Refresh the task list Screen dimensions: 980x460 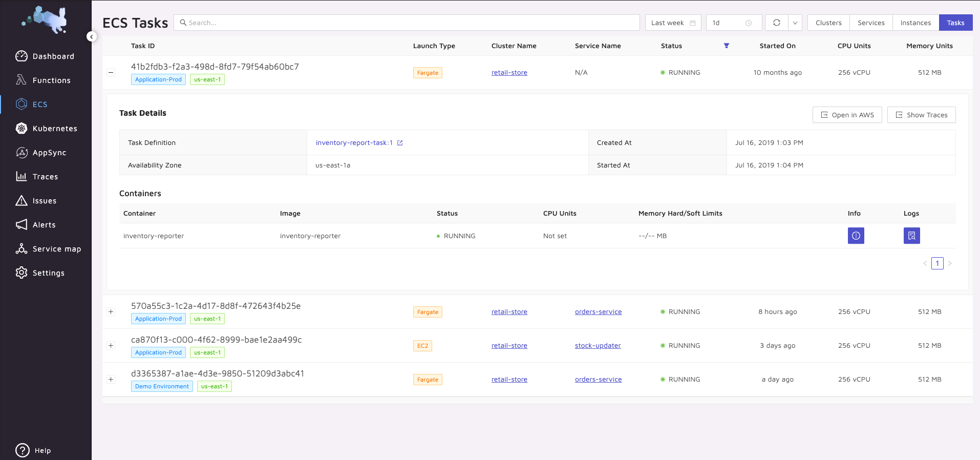777,23
